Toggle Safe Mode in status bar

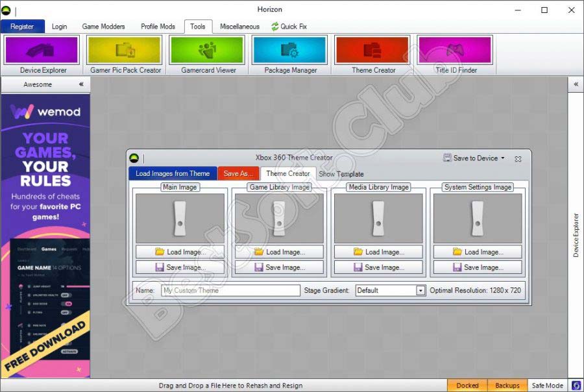548,386
